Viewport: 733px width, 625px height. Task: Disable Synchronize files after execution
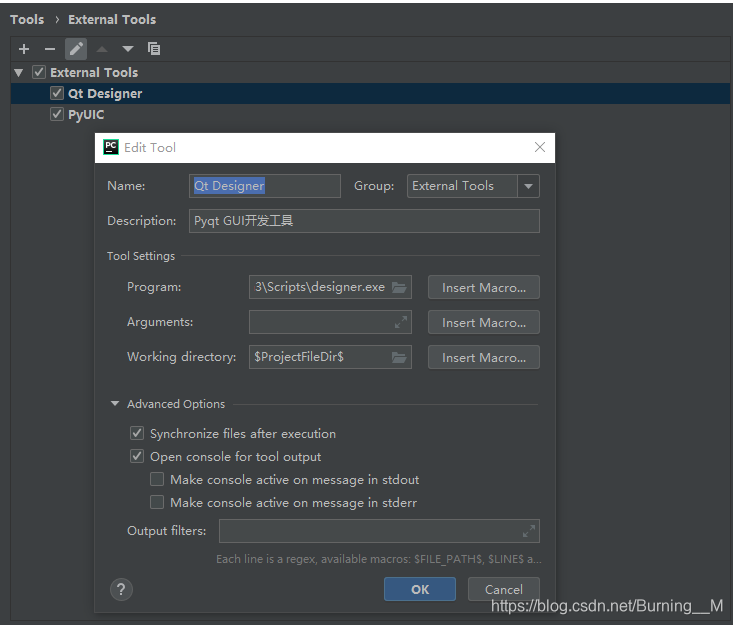coord(137,433)
